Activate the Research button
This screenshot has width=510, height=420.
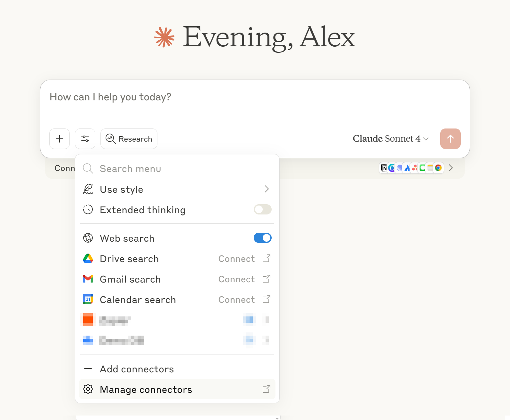click(x=129, y=139)
